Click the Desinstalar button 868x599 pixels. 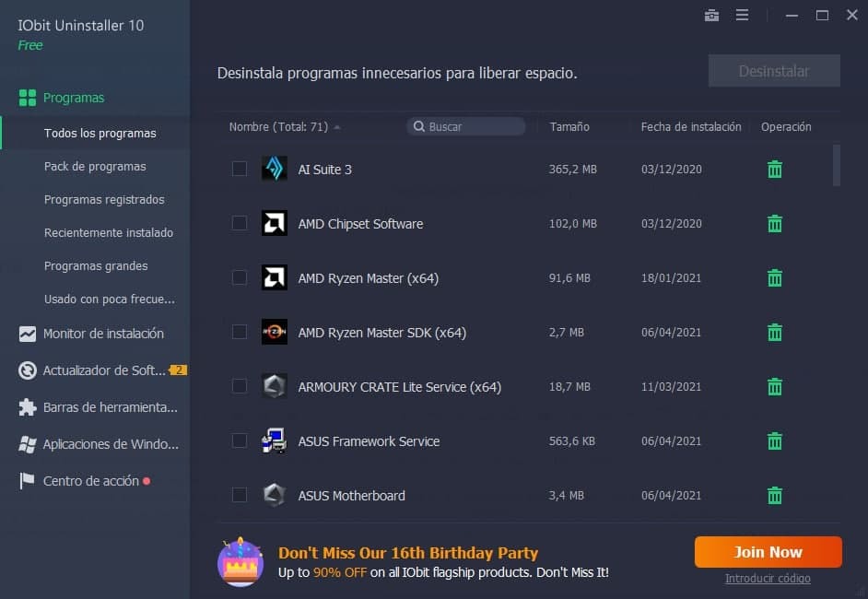[x=774, y=71]
